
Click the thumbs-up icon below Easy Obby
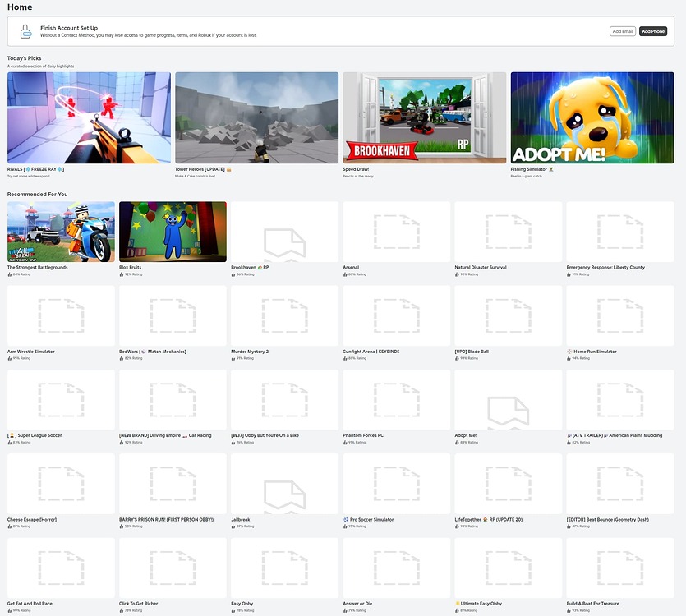pos(233,609)
